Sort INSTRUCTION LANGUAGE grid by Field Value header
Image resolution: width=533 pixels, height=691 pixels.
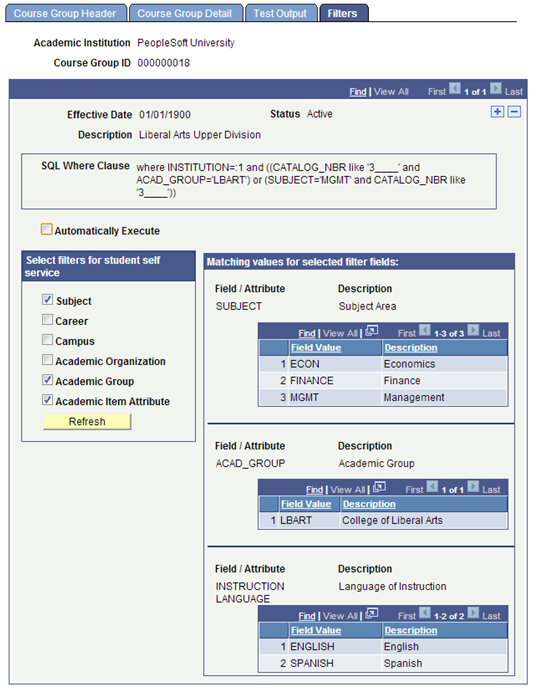[x=316, y=630]
